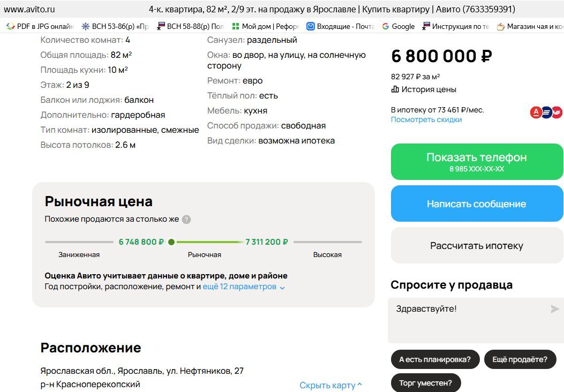Open the Google bookmark
564x392 pixels.
click(x=398, y=26)
